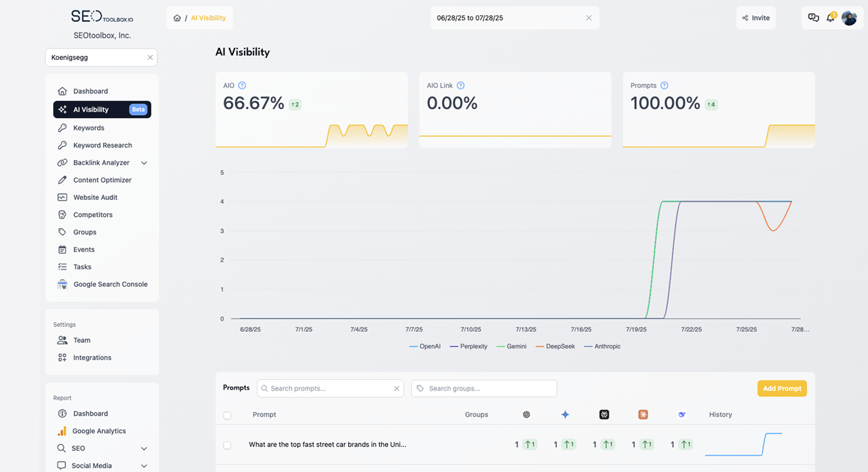Clear the date range field
Image resolution: width=868 pixels, height=472 pixels.
588,18
